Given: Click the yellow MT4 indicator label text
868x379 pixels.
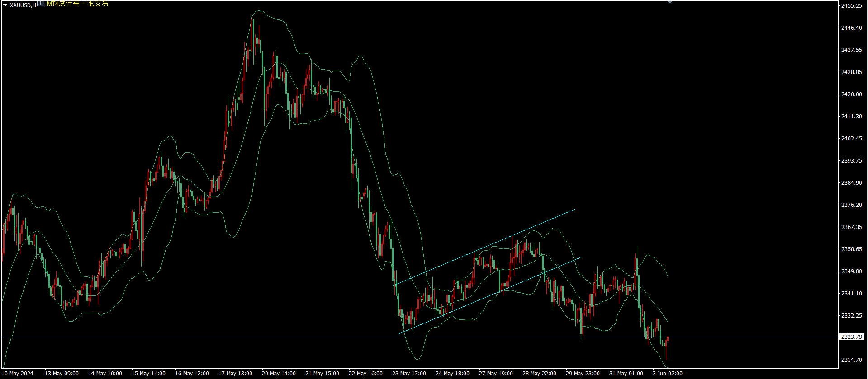Looking at the screenshot, I should [77, 4].
